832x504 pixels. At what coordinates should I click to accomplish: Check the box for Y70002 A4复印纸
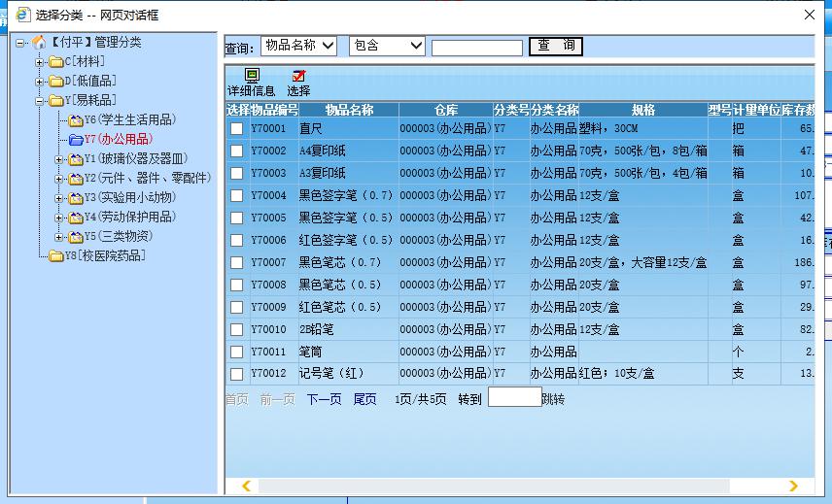coord(236,151)
